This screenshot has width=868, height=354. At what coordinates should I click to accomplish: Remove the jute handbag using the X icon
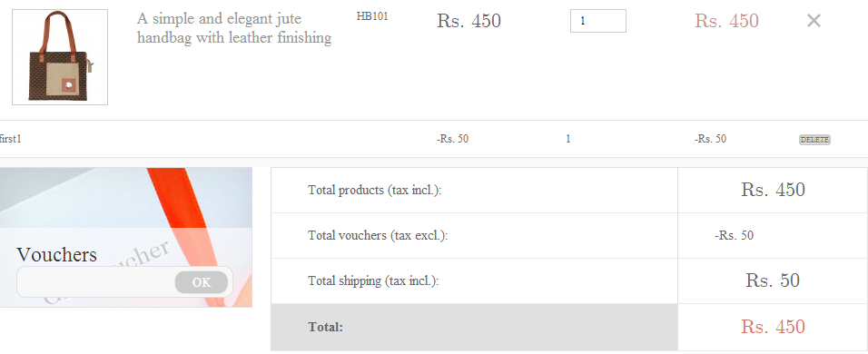(814, 21)
